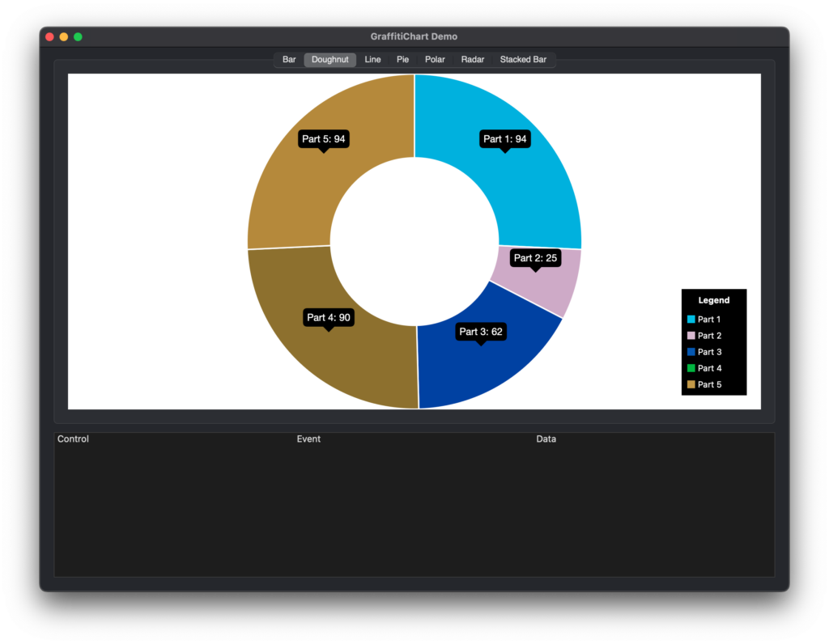Switch to the Pie tab
This screenshot has width=829, height=644.
pyautogui.click(x=403, y=59)
